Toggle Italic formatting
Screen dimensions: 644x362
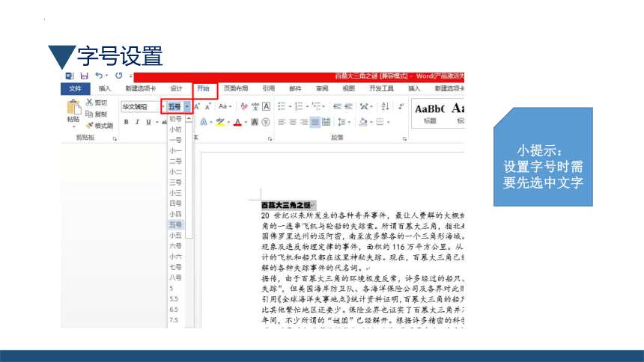(137, 122)
